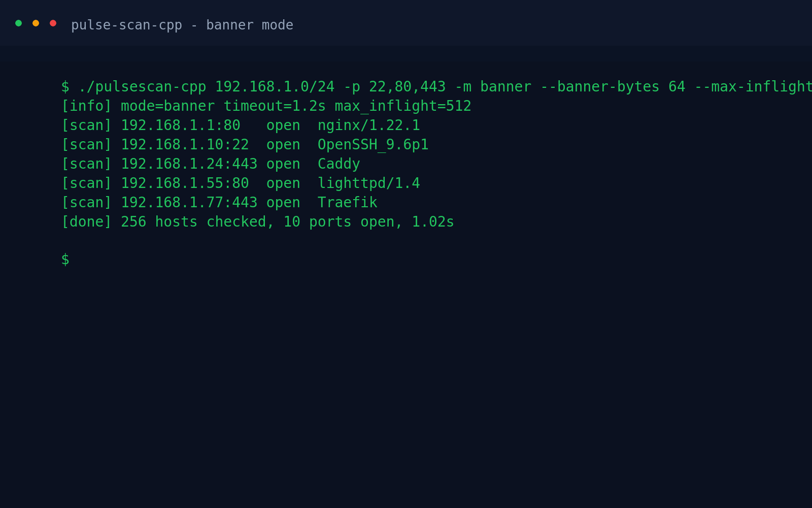Click the nginx/1.22.1 banner text
The image size is (812, 508).
point(368,125)
